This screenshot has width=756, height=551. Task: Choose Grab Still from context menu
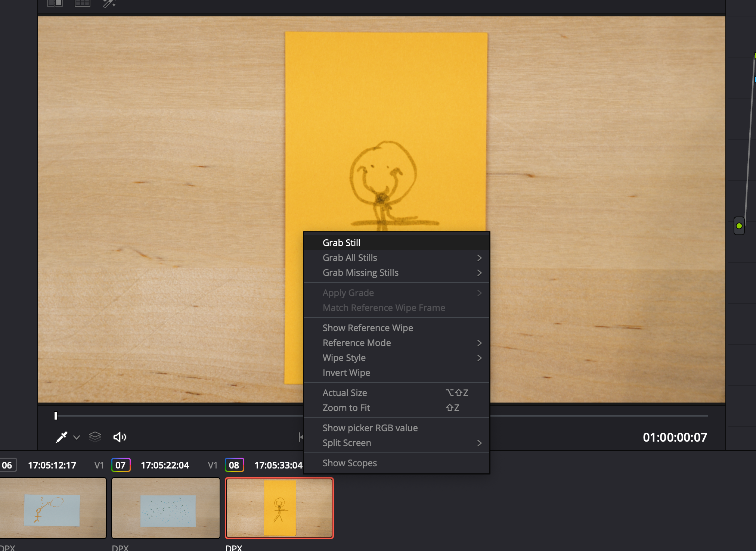pyautogui.click(x=341, y=243)
